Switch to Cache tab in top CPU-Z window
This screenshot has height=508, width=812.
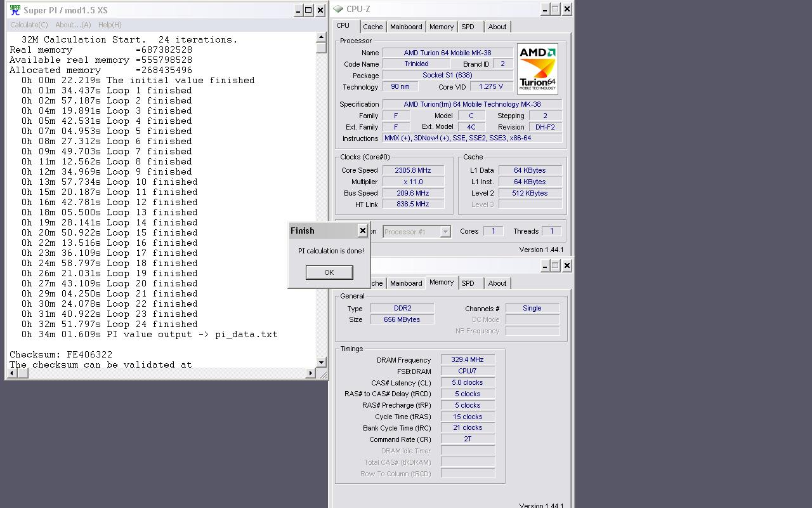[x=372, y=27]
